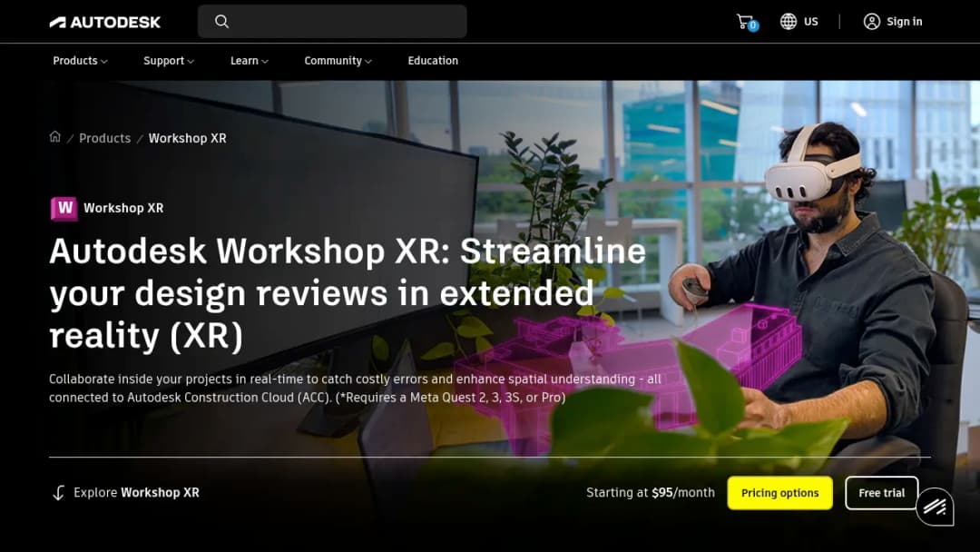
Task: Click the user profile icon
Action: [x=872, y=21]
